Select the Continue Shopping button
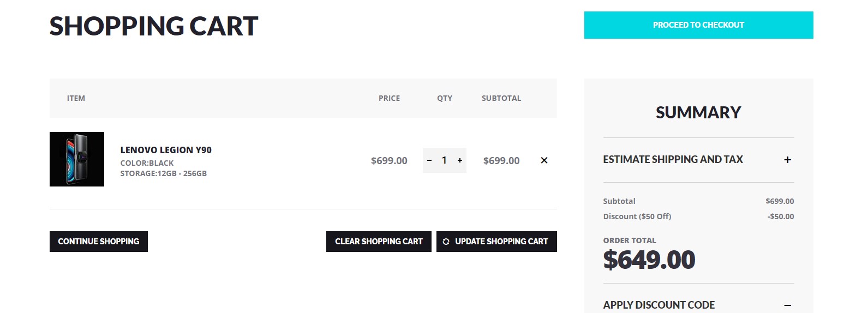Screen dimensions: 868x313 click(x=99, y=242)
